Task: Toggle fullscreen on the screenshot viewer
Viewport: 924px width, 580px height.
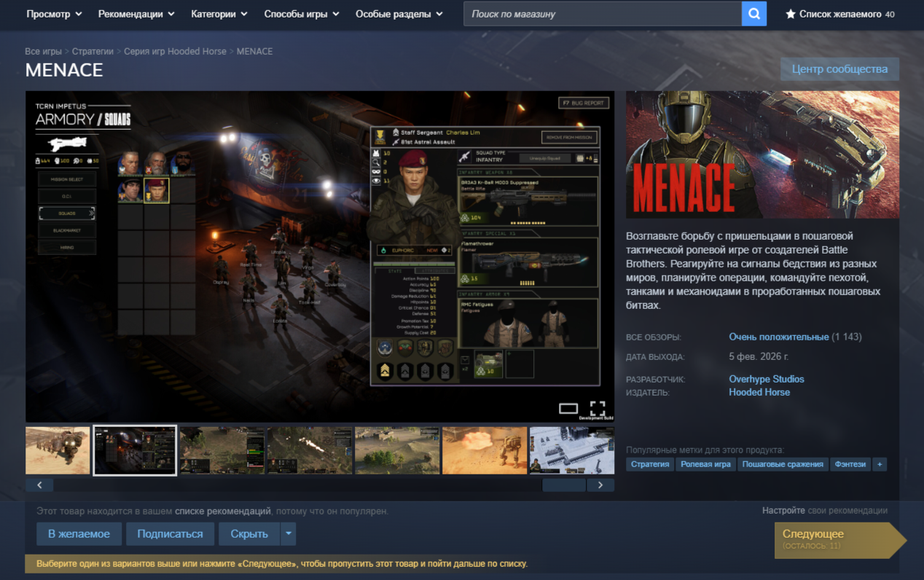Action: [x=598, y=408]
